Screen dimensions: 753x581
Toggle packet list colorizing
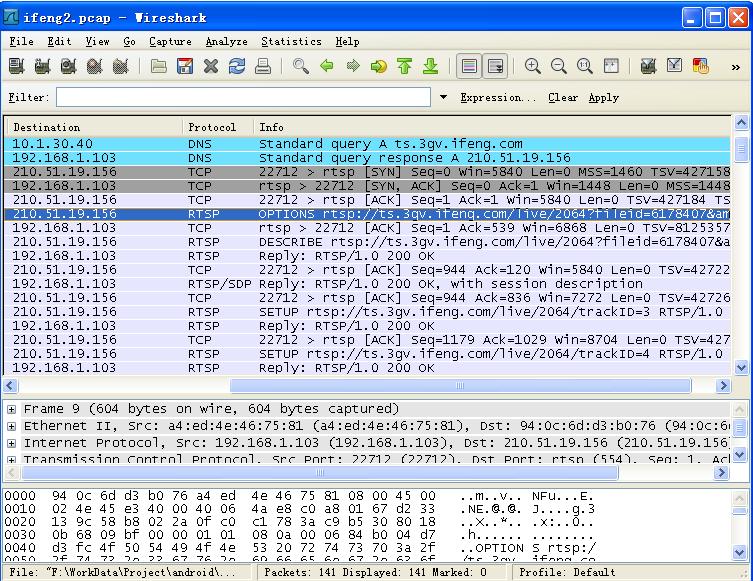[x=469, y=67]
